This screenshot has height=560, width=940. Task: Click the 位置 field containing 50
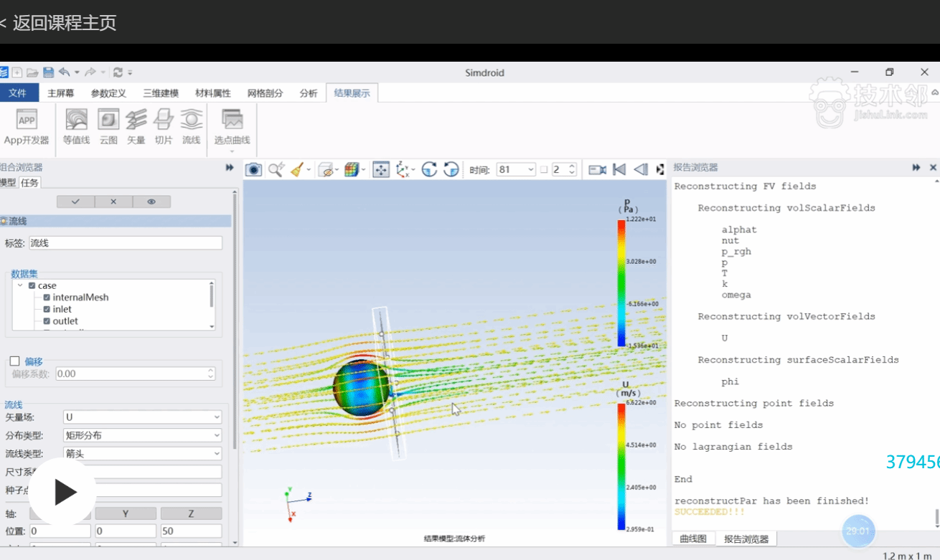point(191,531)
